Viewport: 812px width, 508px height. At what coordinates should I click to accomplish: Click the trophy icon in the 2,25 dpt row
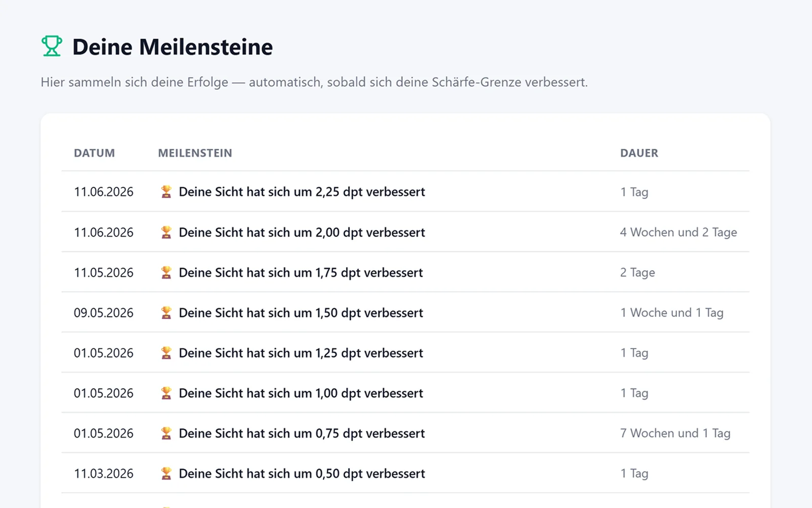click(x=166, y=192)
